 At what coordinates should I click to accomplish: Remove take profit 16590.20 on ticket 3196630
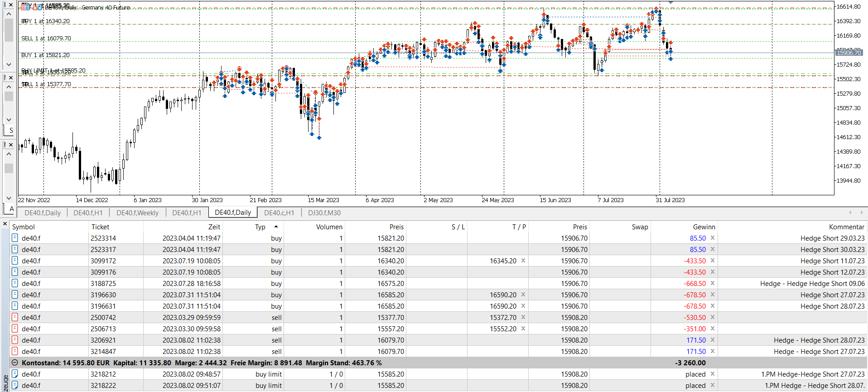(523, 295)
